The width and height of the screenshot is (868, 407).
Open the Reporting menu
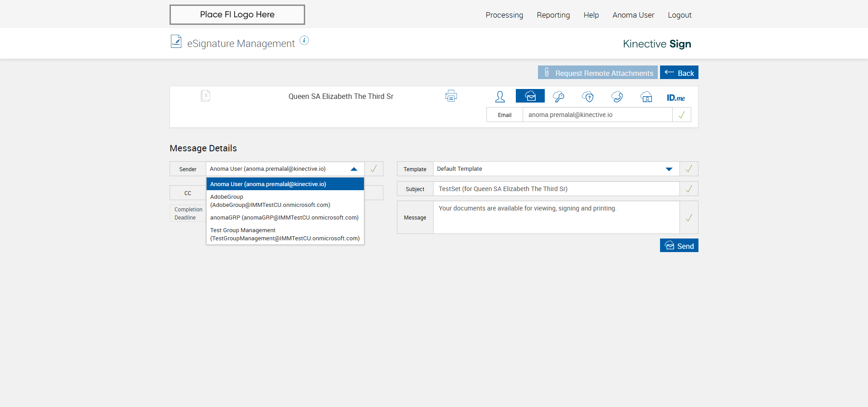(553, 15)
